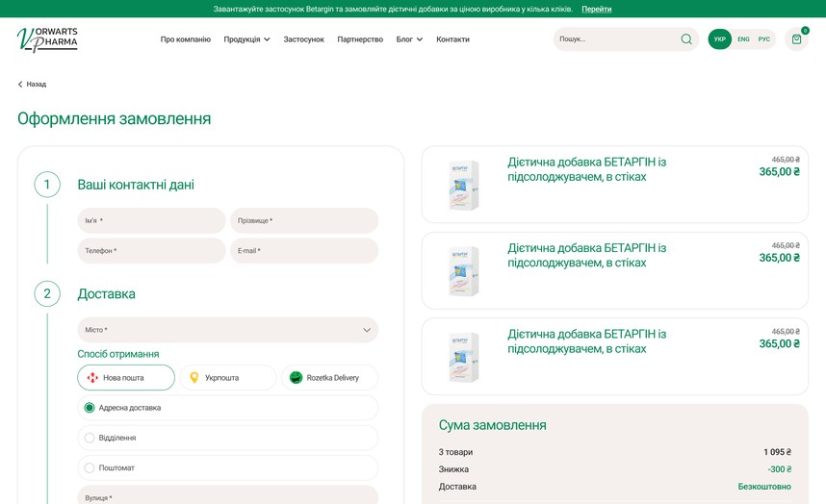
Task: Select Адресна доставка radio option
Action: (x=90, y=408)
